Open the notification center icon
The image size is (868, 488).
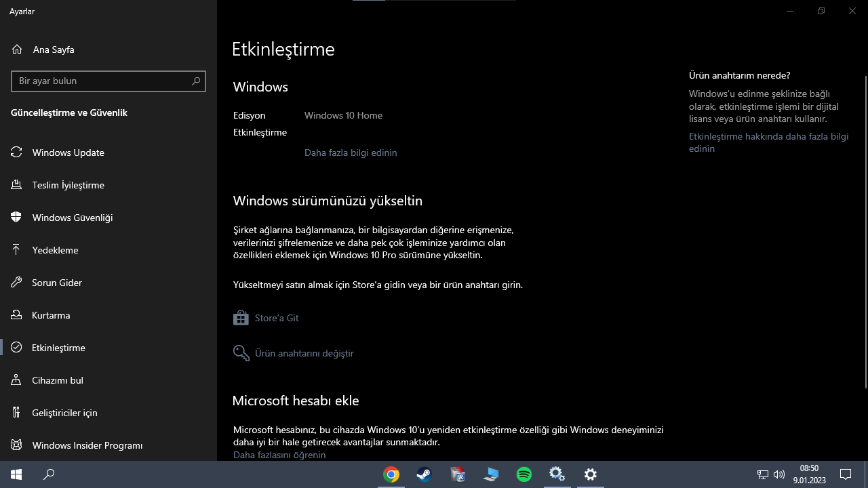(x=846, y=474)
